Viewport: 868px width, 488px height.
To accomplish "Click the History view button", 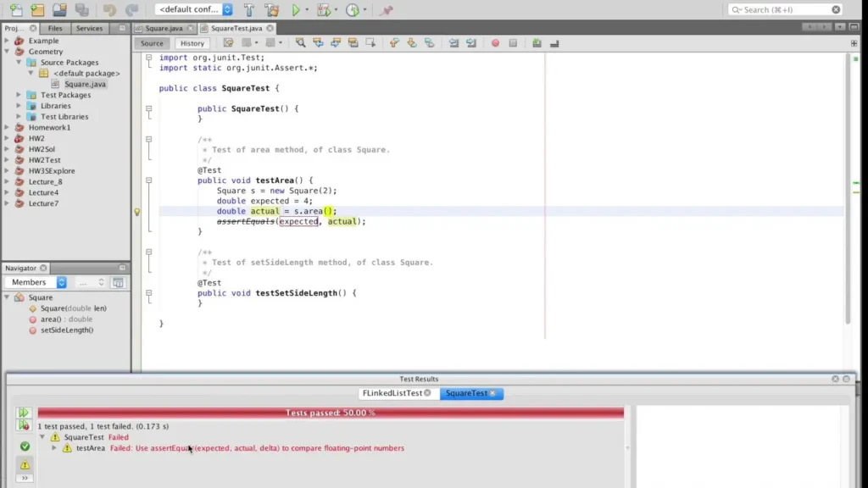I will [x=192, y=43].
